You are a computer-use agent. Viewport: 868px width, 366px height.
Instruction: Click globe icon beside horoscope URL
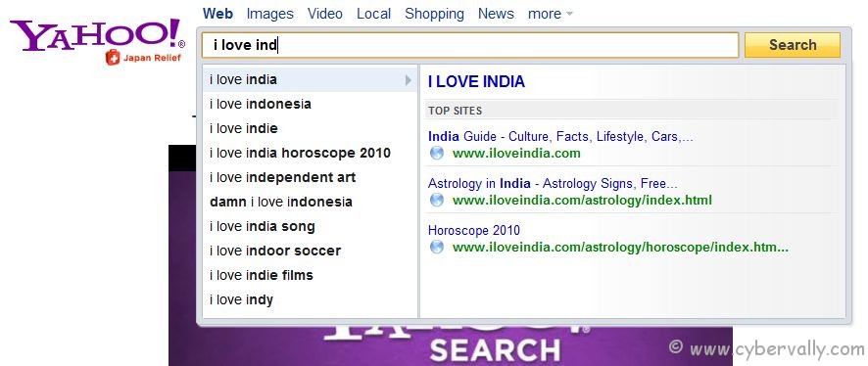pyautogui.click(x=437, y=248)
